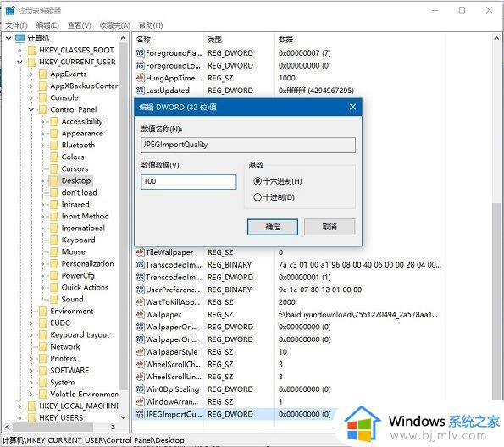Image resolution: width=504 pixels, height=447 pixels.
Task: Collapse the 计算机 root node
Action: click(8, 39)
